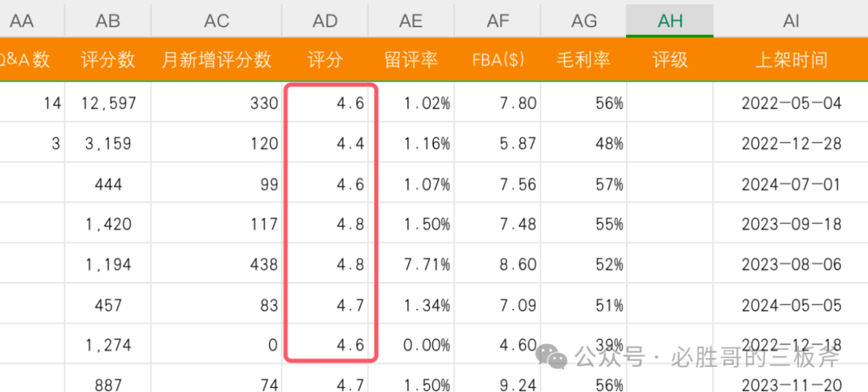Click the 上架时间 header cell

point(791,59)
